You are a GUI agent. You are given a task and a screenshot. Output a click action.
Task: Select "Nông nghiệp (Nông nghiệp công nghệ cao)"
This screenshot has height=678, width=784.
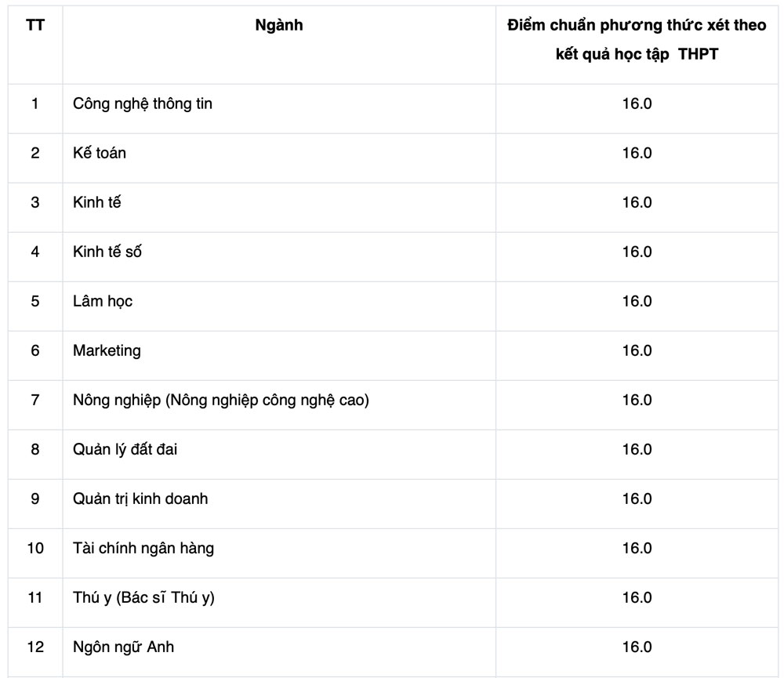(x=221, y=400)
